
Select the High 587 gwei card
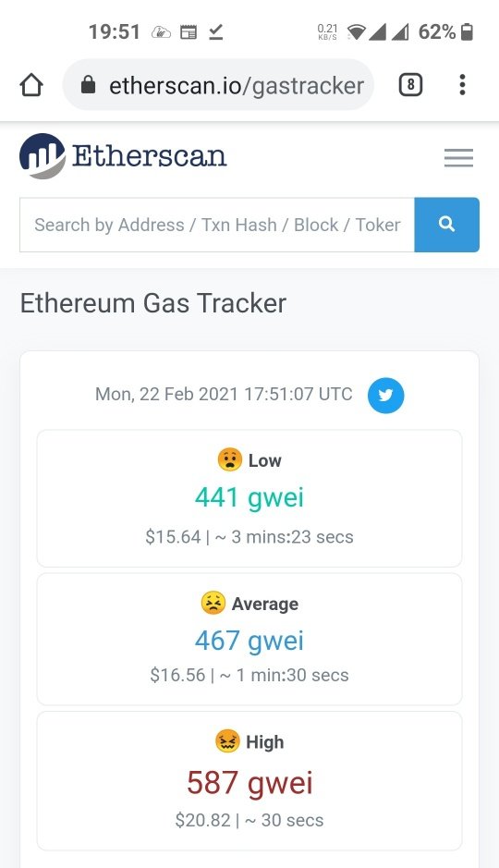click(249, 780)
